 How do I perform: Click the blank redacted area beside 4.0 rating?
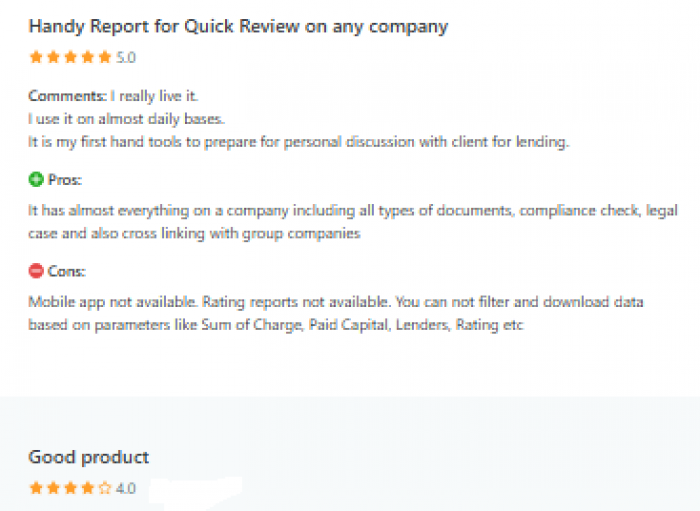coord(196,492)
